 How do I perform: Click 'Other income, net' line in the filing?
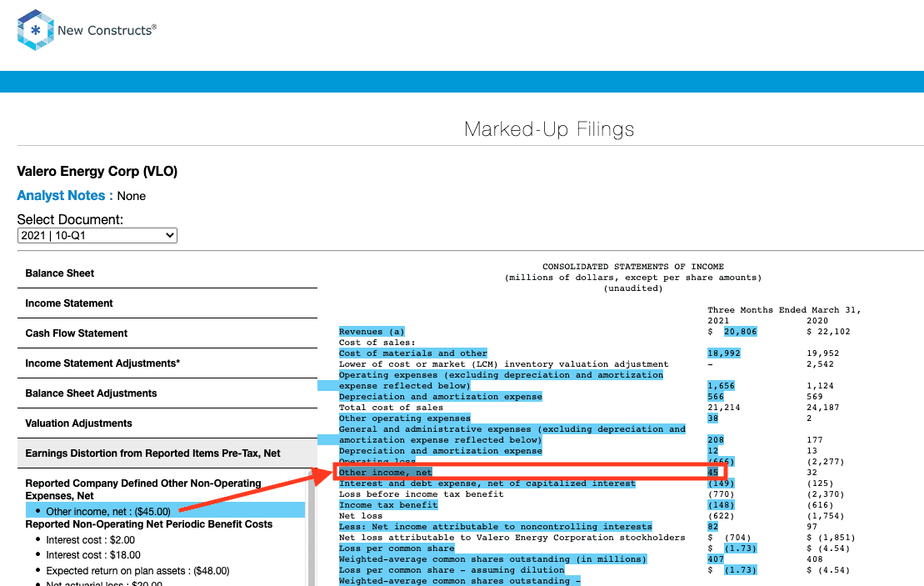tap(386, 473)
